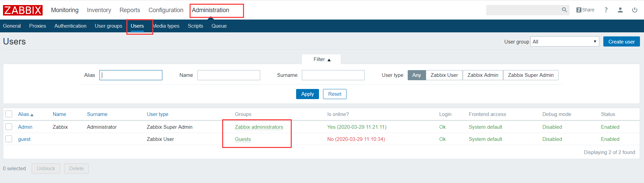Open the Administration menu
Screen dimensions: 644x183
pyautogui.click(x=210, y=10)
